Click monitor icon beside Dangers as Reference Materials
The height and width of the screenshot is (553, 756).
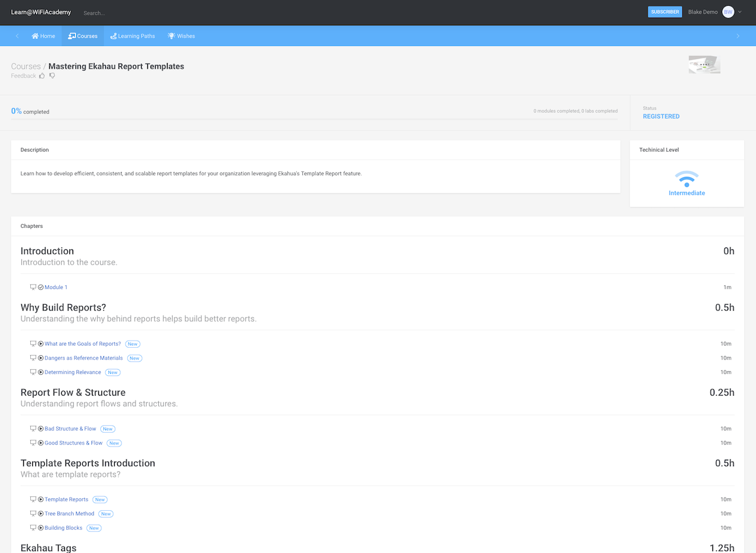point(33,358)
